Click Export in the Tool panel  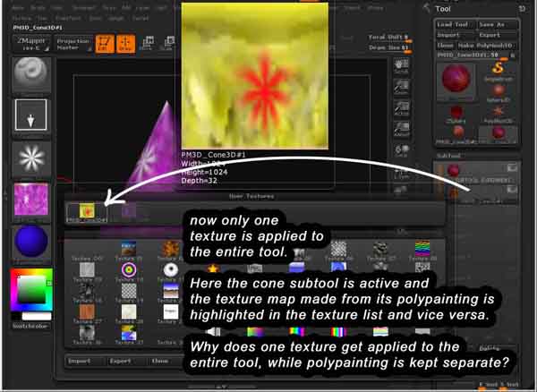(496, 35)
